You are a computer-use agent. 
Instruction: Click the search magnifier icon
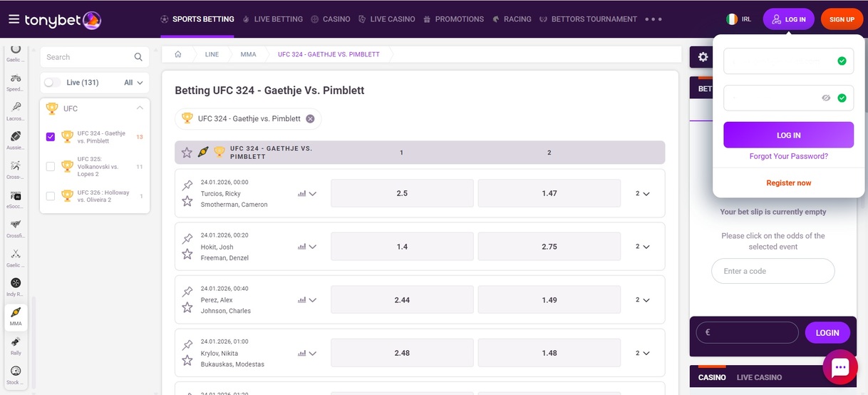tap(138, 57)
